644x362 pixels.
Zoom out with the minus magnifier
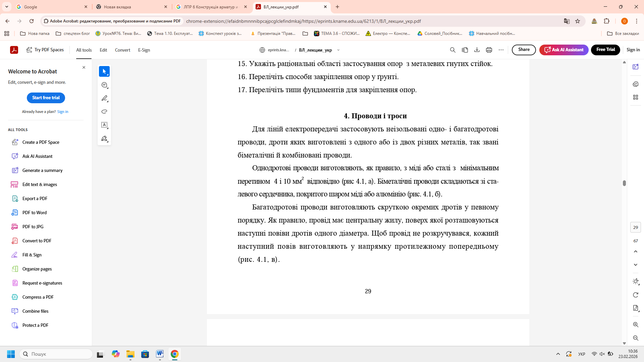point(635,338)
